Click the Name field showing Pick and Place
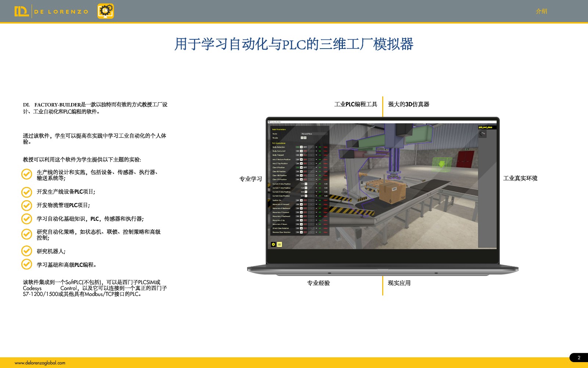 tap(314, 134)
